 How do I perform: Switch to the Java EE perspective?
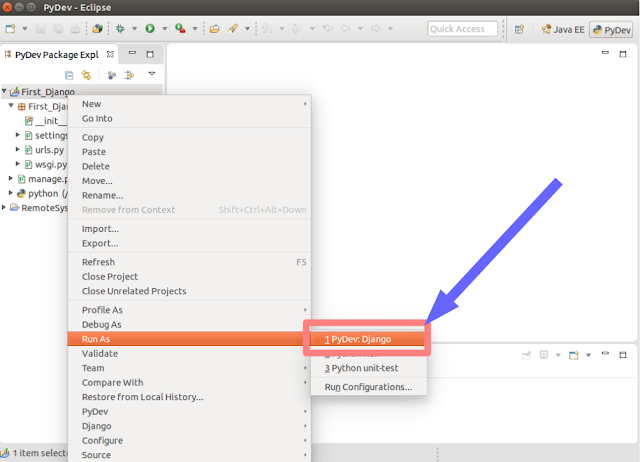[563, 29]
